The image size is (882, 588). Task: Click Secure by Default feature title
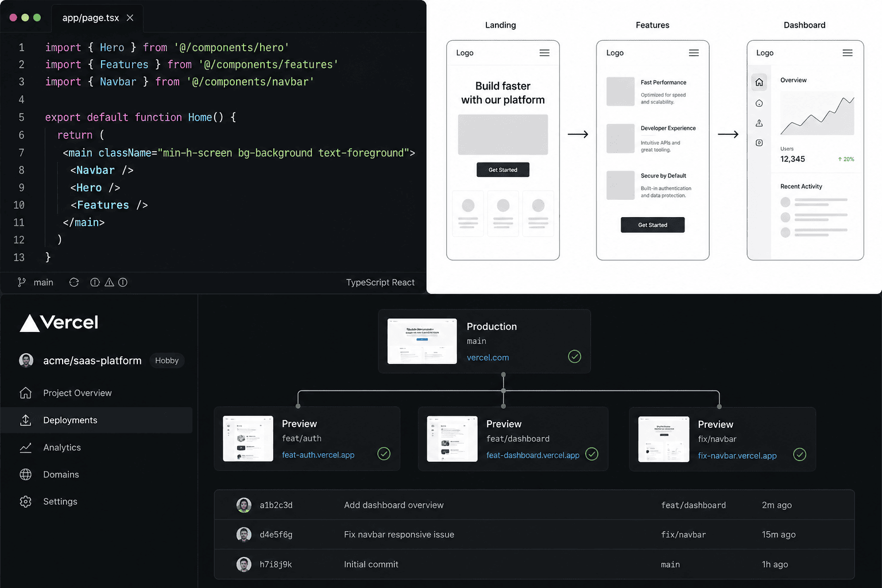(663, 176)
